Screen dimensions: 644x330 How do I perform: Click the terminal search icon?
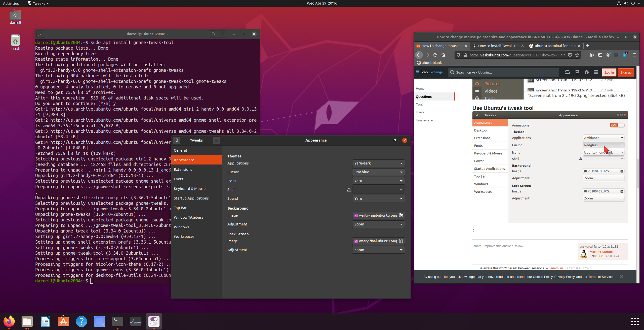(x=213, y=34)
